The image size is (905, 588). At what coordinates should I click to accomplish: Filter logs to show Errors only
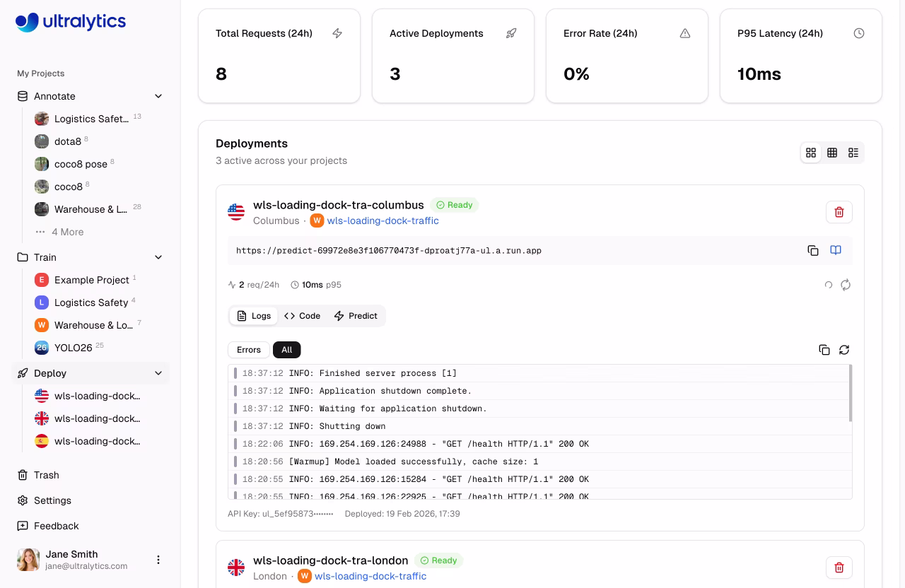tap(248, 350)
